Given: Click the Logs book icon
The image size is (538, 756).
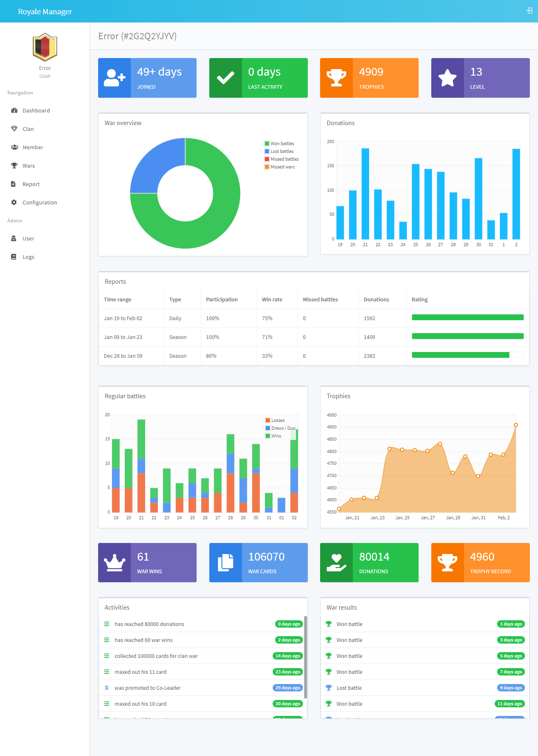Looking at the screenshot, I should click(x=14, y=257).
